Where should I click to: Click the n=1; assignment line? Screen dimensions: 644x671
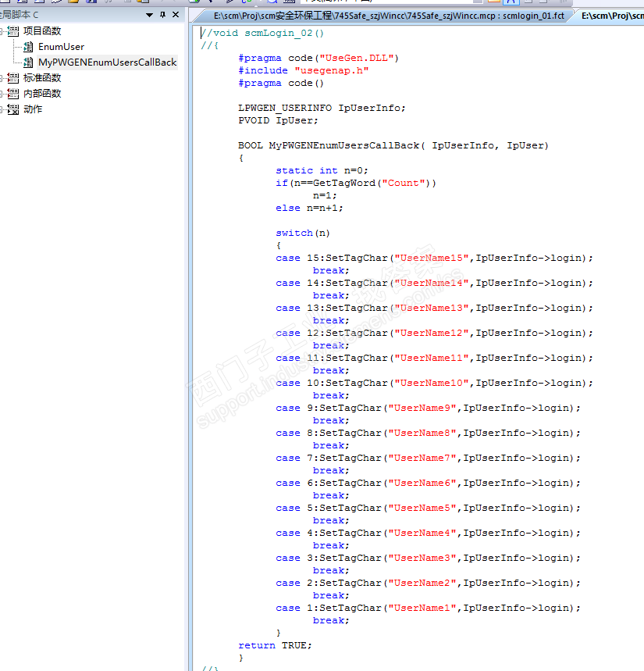tap(325, 195)
